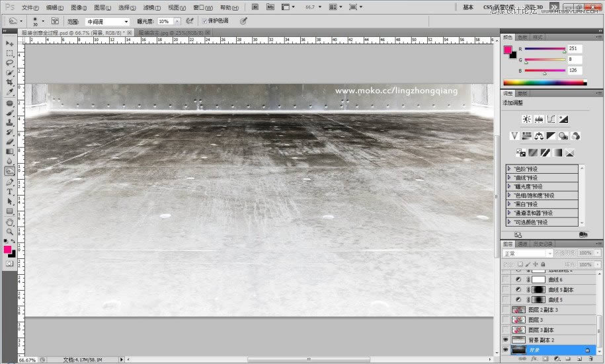Click the fx layer style icon
605x364 pixels.
pyautogui.click(x=534, y=359)
